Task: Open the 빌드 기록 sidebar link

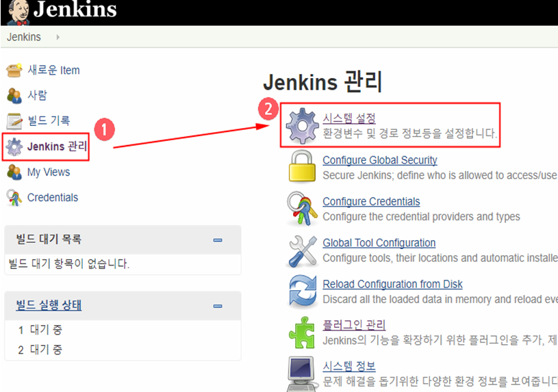Action: [x=49, y=120]
